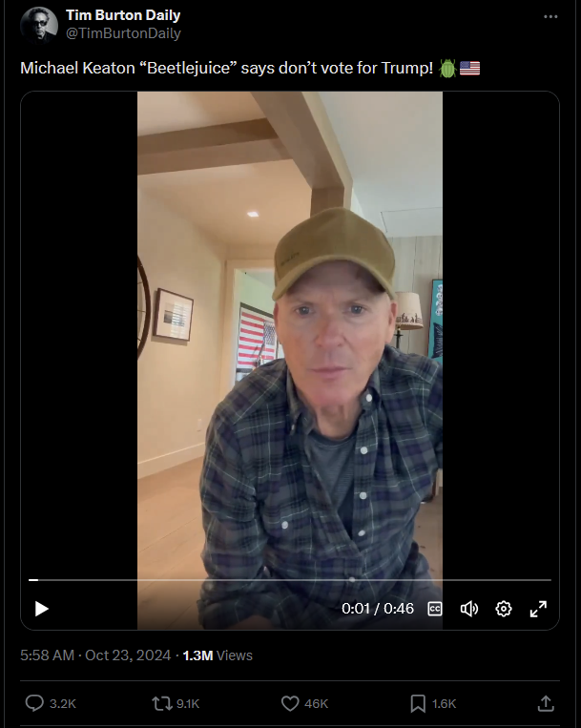Click the video frame of man in cap
Viewport: 581px width, 728px height.
(x=290, y=334)
